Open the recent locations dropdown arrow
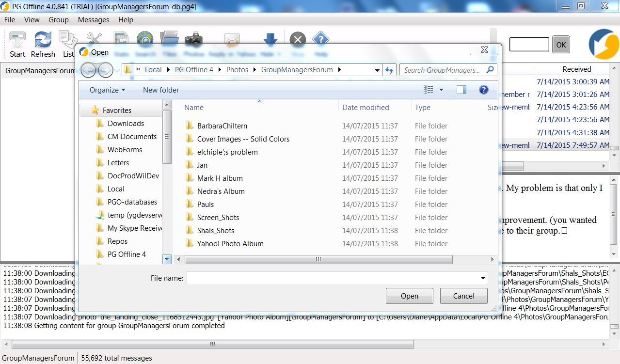The height and width of the screenshot is (364, 620). [117, 70]
